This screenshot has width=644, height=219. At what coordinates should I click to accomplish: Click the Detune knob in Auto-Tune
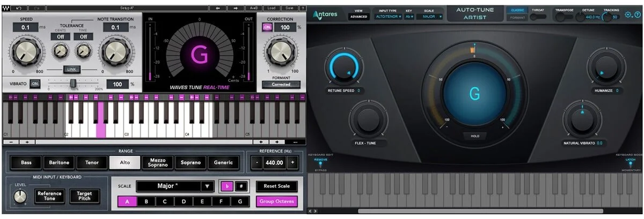(580, 17)
